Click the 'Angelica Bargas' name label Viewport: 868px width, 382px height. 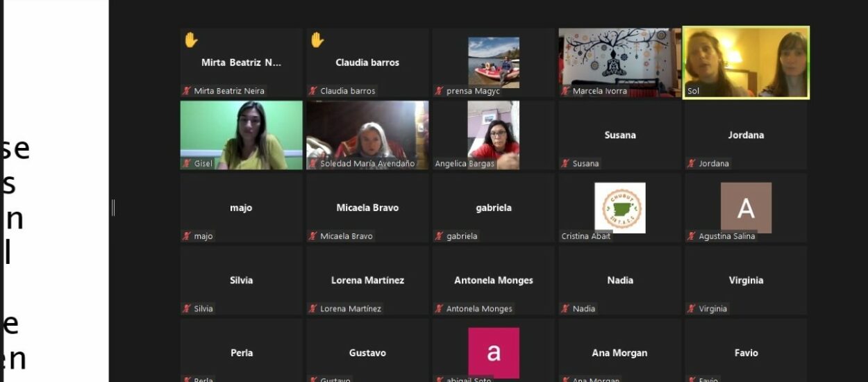[465, 164]
